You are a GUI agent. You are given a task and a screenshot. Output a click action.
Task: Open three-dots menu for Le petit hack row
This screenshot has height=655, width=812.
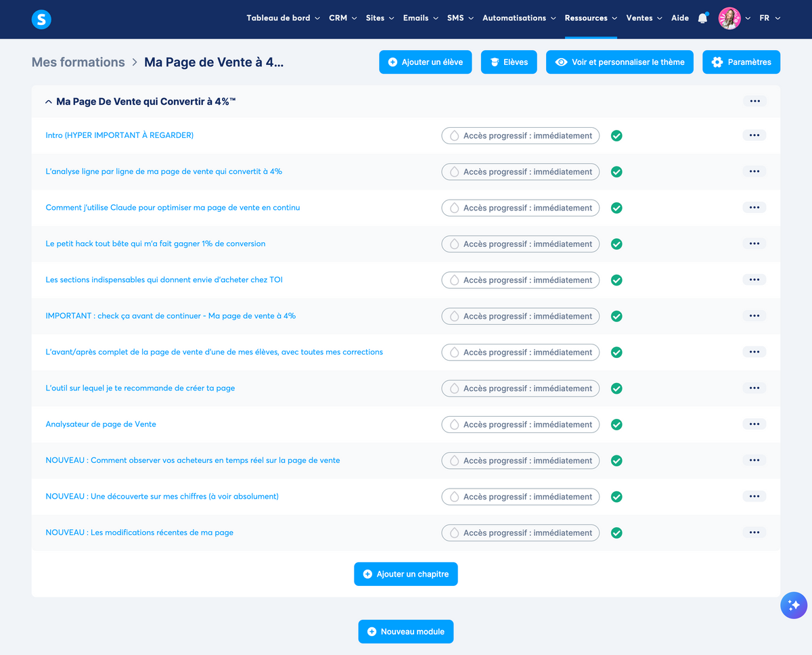[754, 244]
